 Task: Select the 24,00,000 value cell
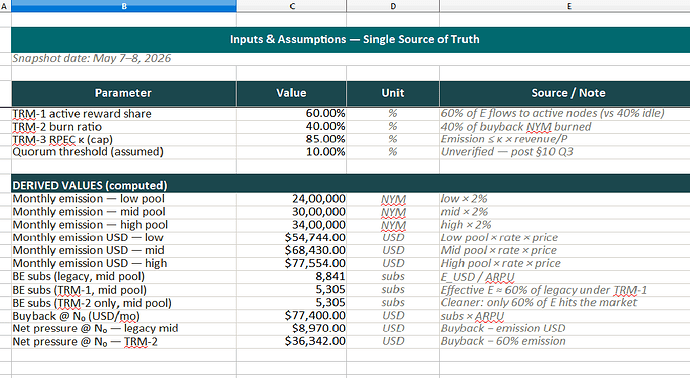[x=291, y=199]
